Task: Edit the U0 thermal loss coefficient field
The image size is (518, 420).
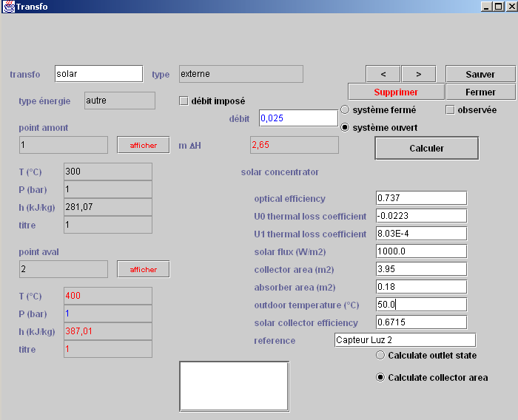Action: (x=422, y=216)
